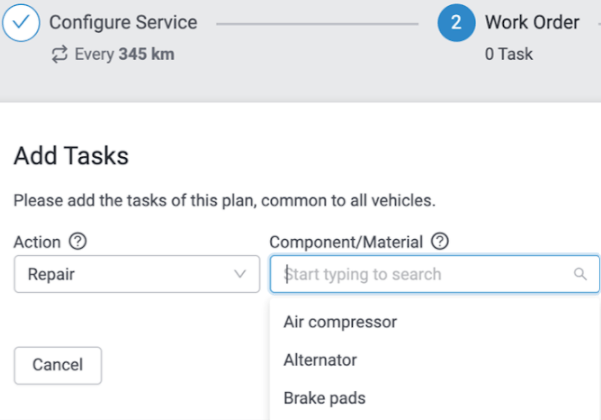This screenshot has width=601, height=420.
Task: Click the Component/Material field label
Action: coord(346,242)
